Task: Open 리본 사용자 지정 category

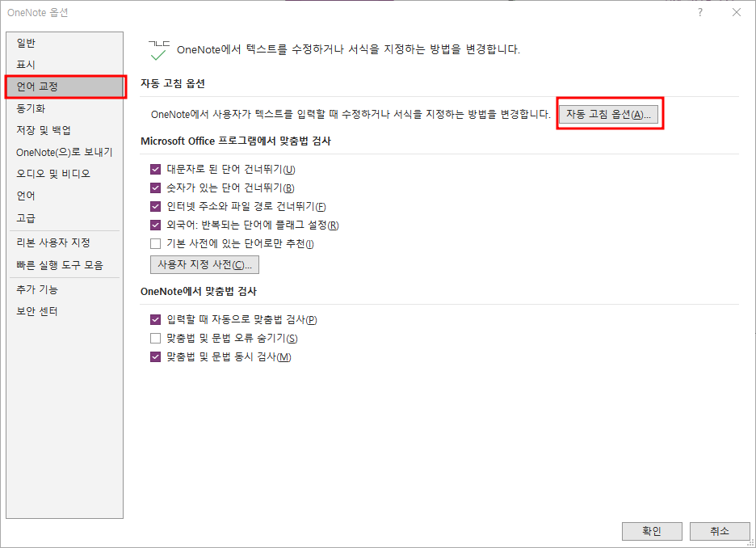Action: [x=65, y=242]
